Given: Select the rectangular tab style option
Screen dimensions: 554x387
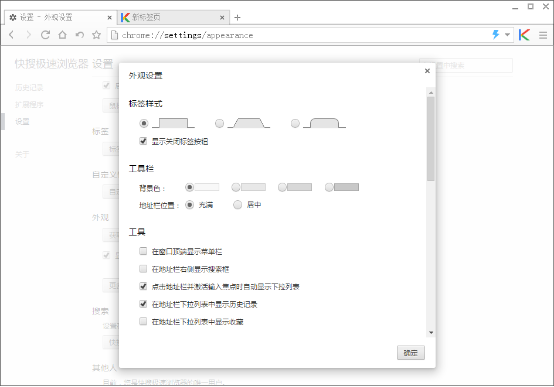Looking at the screenshot, I should click(143, 123).
